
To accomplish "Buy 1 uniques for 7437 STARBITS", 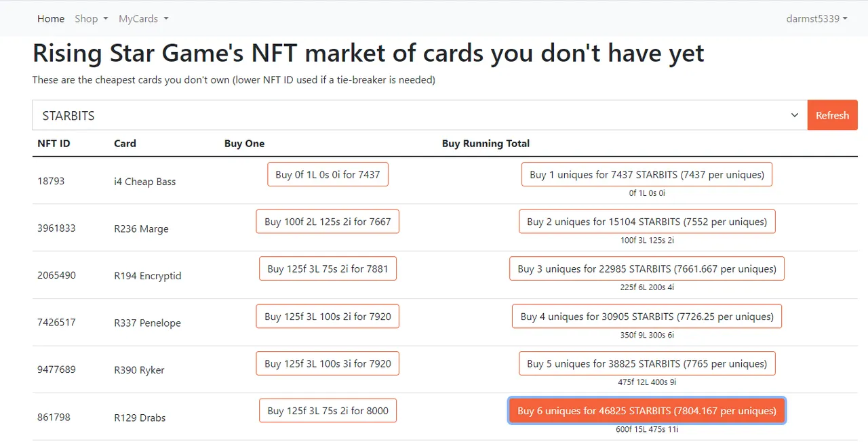I will click(647, 174).
